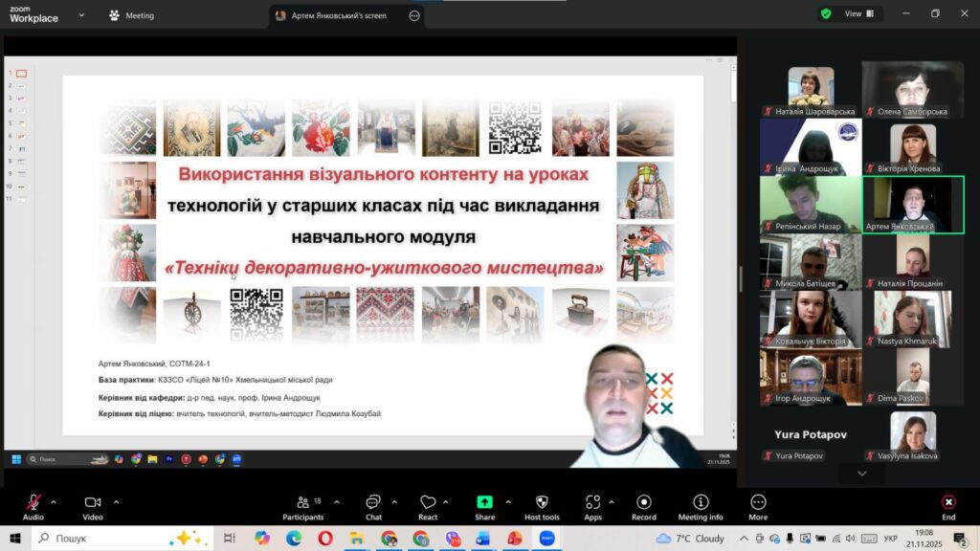The image size is (980, 551).
Task: Select Артем Яновський's video thumbnail
Action: pyautogui.click(x=913, y=205)
